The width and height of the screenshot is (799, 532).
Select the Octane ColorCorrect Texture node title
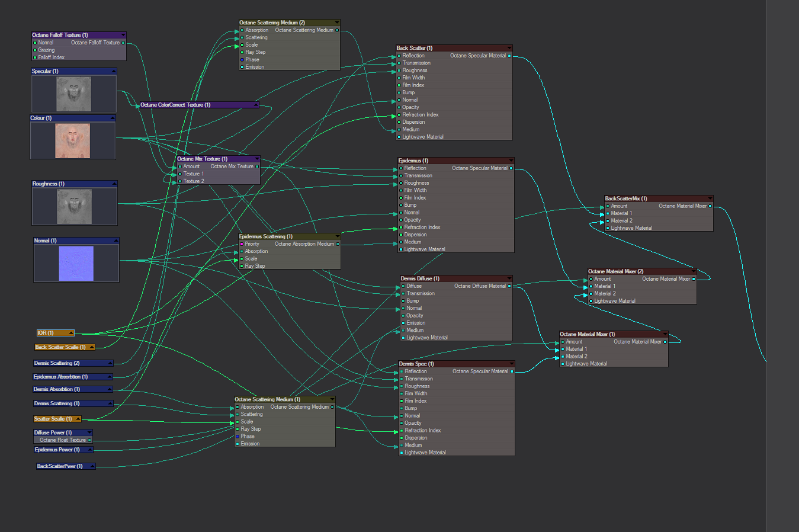(175, 105)
